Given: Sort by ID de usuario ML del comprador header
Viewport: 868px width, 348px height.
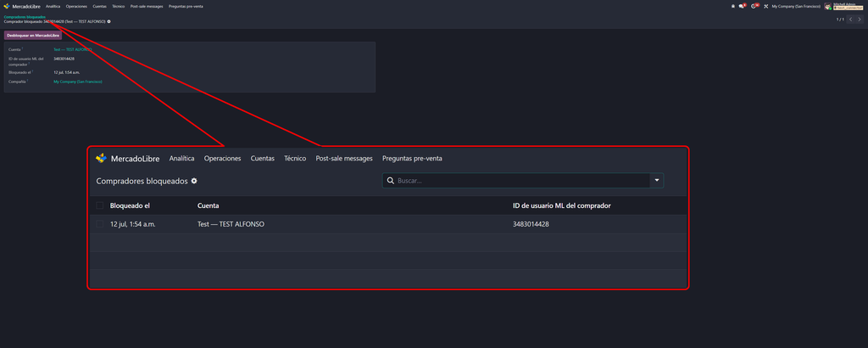Looking at the screenshot, I should [x=562, y=205].
